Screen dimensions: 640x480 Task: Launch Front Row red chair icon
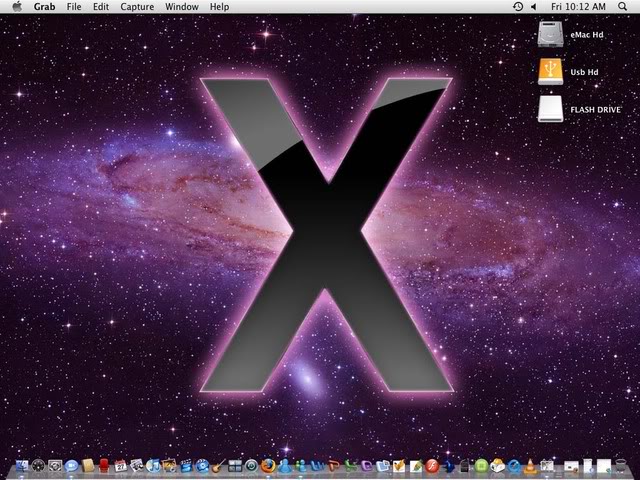click(x=104, y=466)
